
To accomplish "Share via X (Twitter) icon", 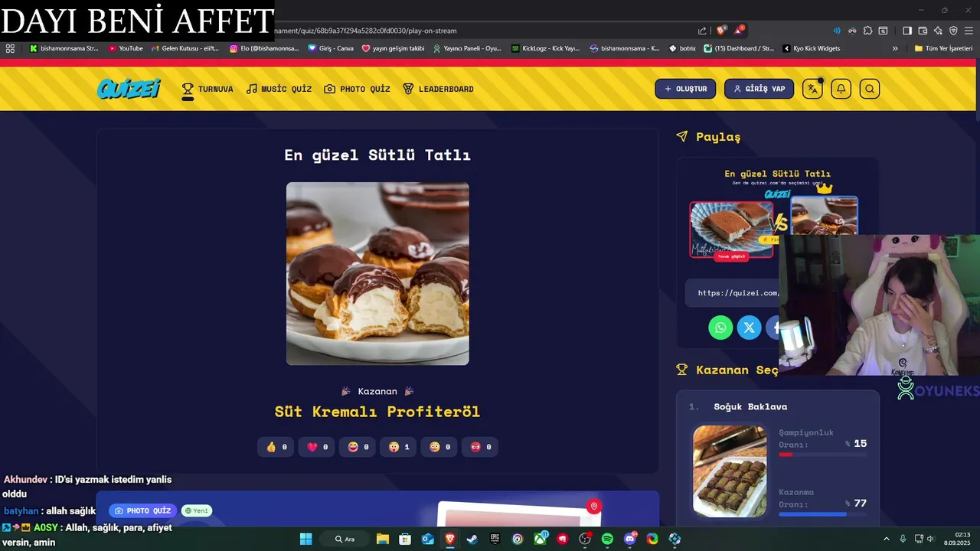I will click(x=750, y=328).
